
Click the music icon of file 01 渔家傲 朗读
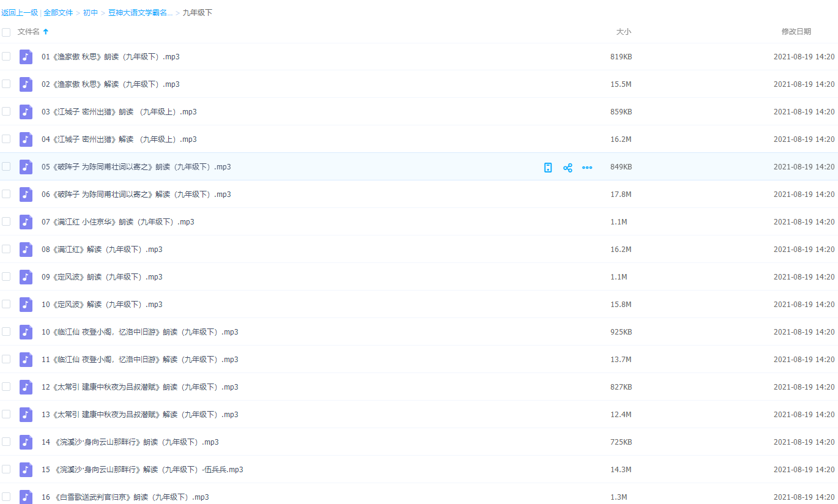[x=26, y=57]
